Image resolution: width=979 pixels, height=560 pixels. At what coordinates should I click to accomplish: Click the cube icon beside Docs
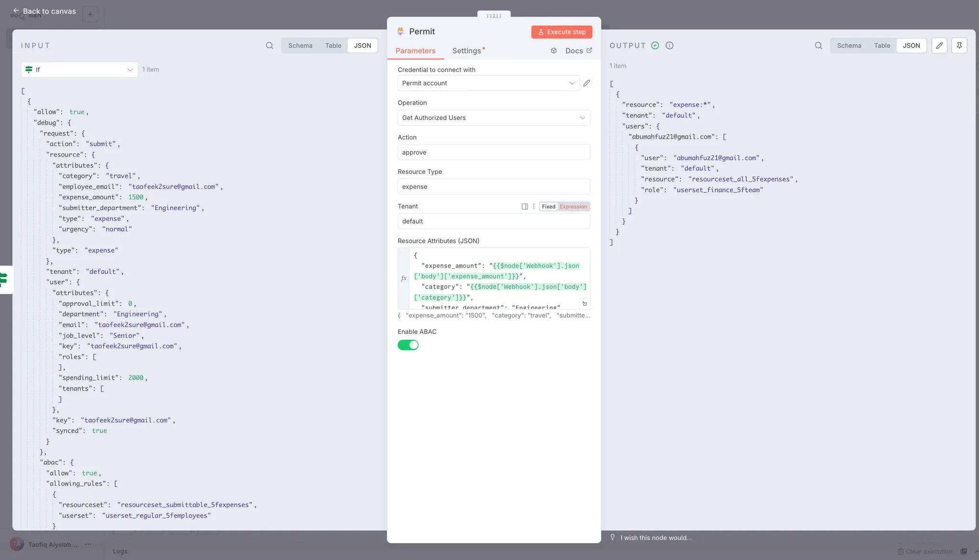554,51
